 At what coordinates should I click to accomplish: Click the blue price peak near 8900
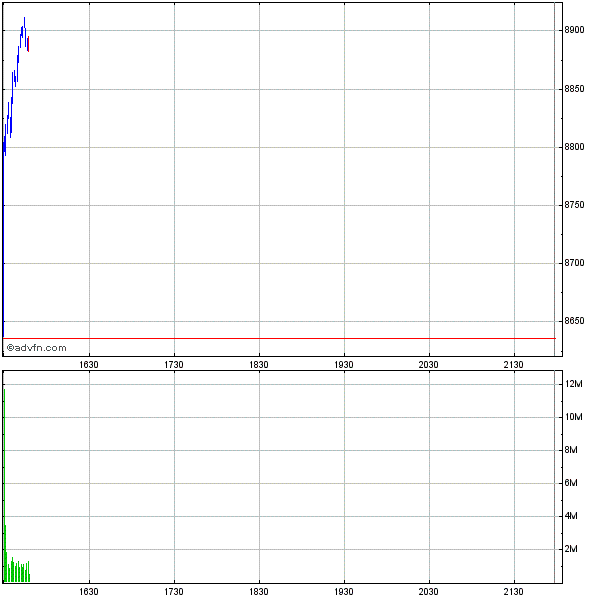(x=24, y=23)
